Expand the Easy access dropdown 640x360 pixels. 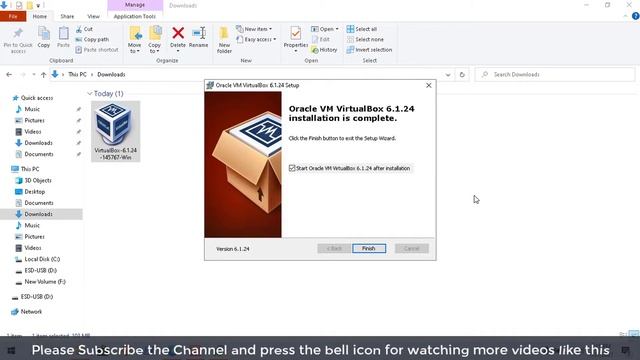256,40
